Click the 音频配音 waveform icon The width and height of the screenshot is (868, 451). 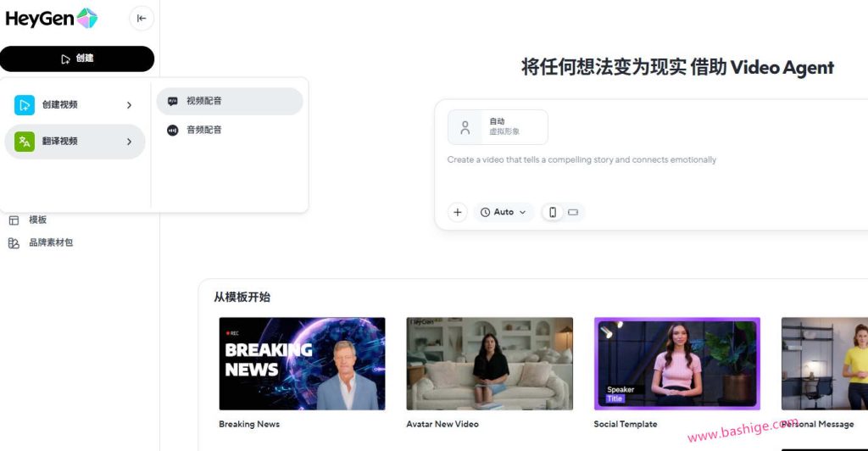click(x=173, y=130)
